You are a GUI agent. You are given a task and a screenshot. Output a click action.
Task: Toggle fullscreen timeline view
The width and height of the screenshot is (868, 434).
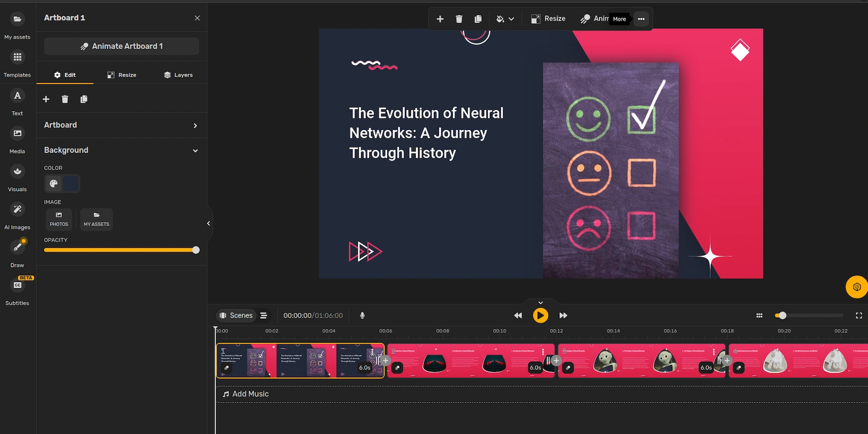coord(859,316)
